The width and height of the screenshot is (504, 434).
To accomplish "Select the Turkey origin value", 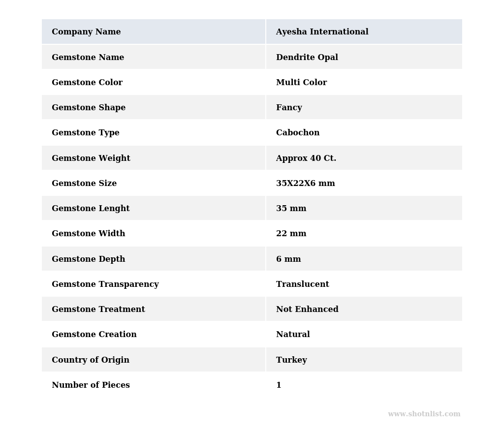I will pyautogui.click(x=291, y=360).
